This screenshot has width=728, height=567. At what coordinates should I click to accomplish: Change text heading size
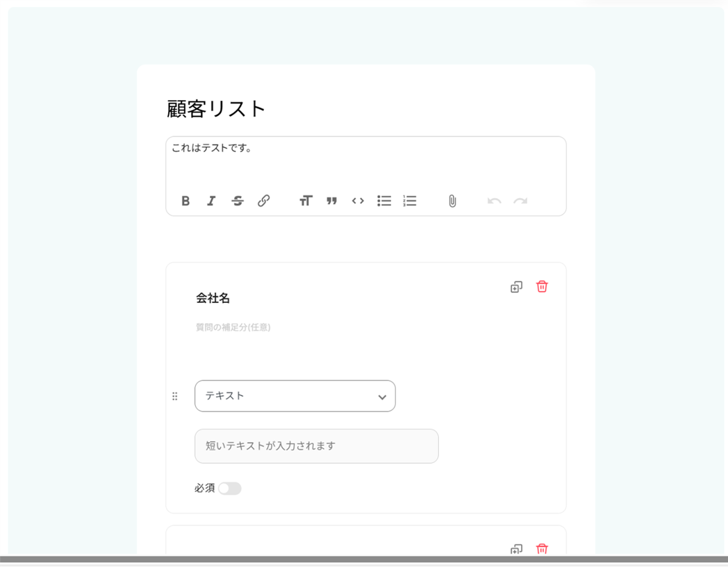tap(306, 201)
